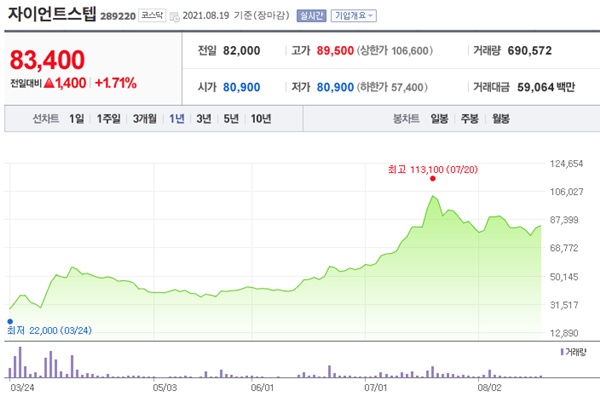Click the 87,399 y-axis label
Screen dimensions: 600x396
point(564,220)
